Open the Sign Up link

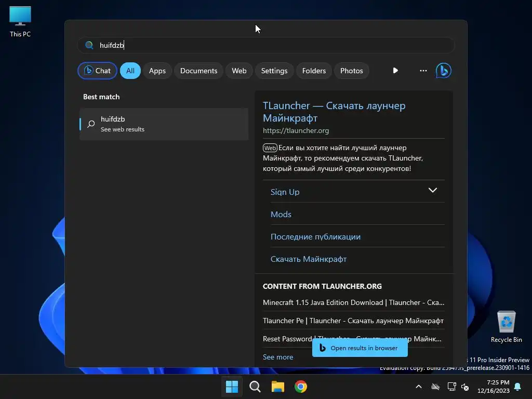click(285, 192)
